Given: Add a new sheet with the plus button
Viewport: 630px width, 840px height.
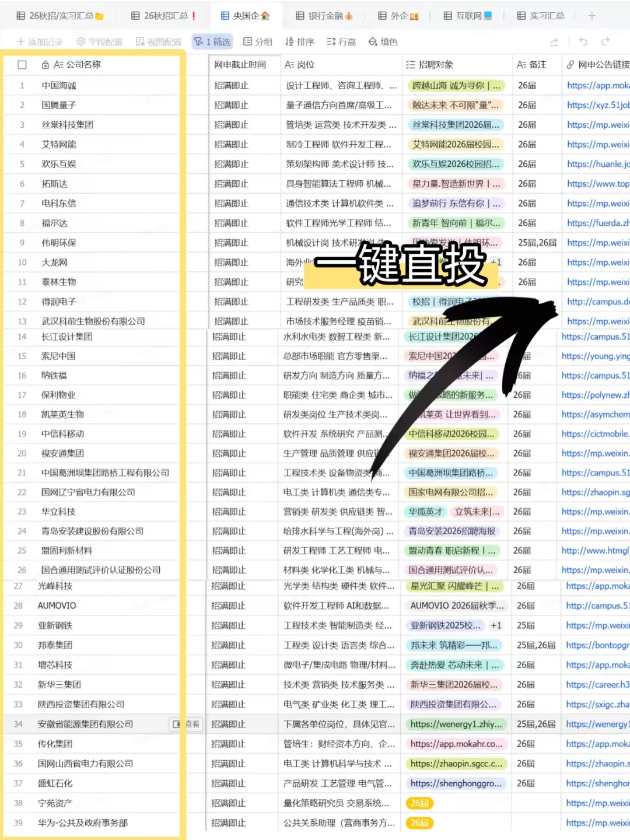Looking at the screenshot, I should tap(591, 16).
